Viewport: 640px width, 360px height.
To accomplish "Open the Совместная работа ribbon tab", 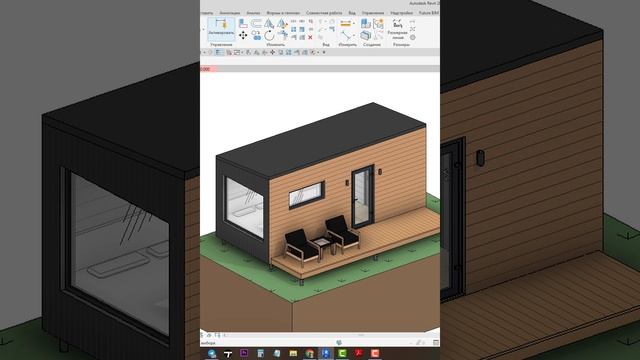I will [324, 13].
